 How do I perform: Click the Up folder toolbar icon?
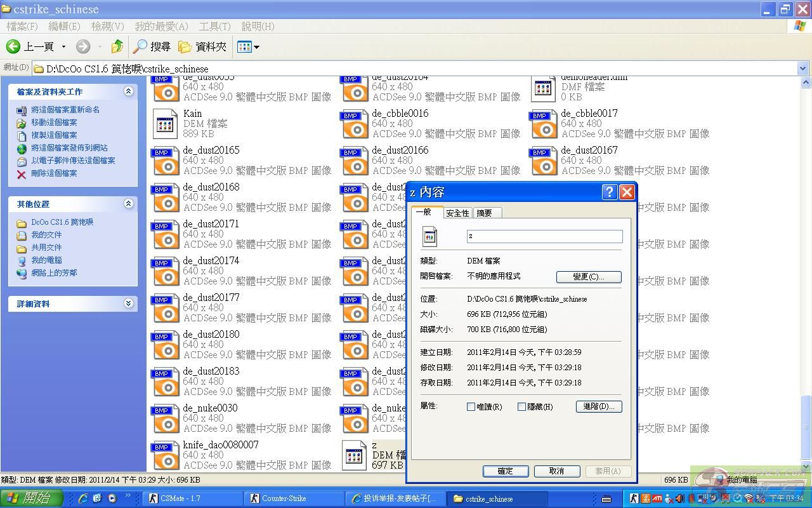click(x=117, y=46)
